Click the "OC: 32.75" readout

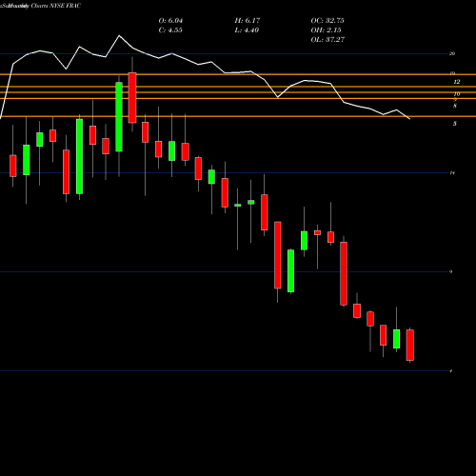pyautogui.click(x=327, y=21)
